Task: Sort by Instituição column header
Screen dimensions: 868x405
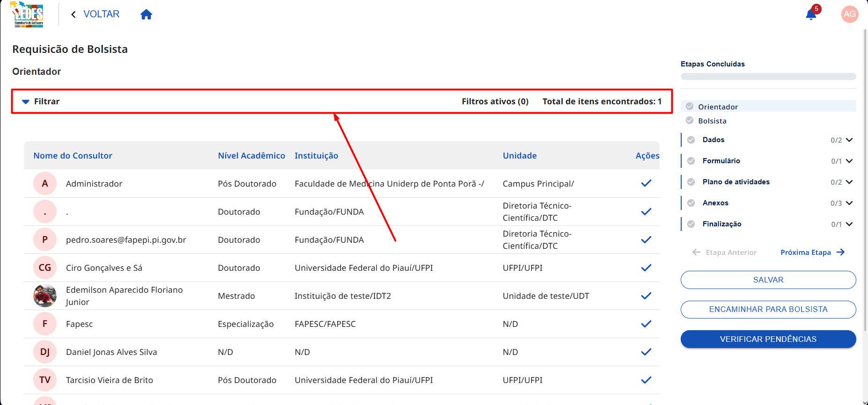Action: [316, 156]
